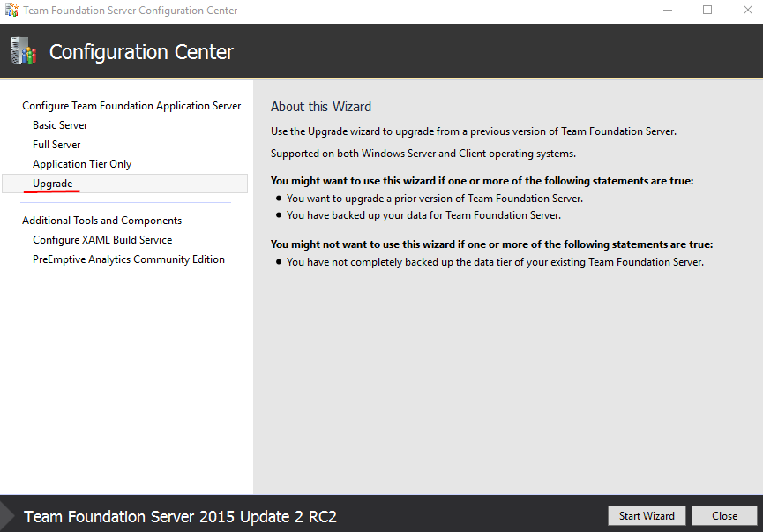Image resolution: width=763 pixels, height=532 pixels.
Task: Select PreEmptive Analytics Community Edition
Action: click(129, 259)
